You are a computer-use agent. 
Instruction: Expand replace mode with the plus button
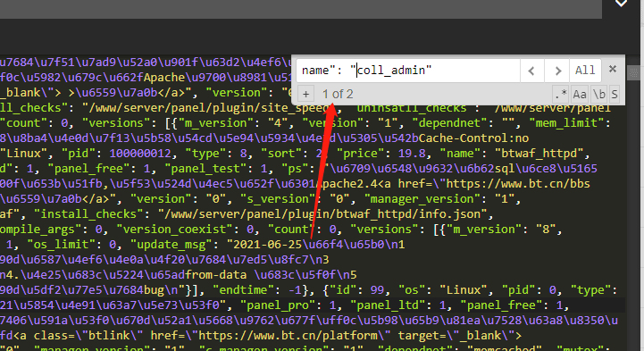point(306,94)
